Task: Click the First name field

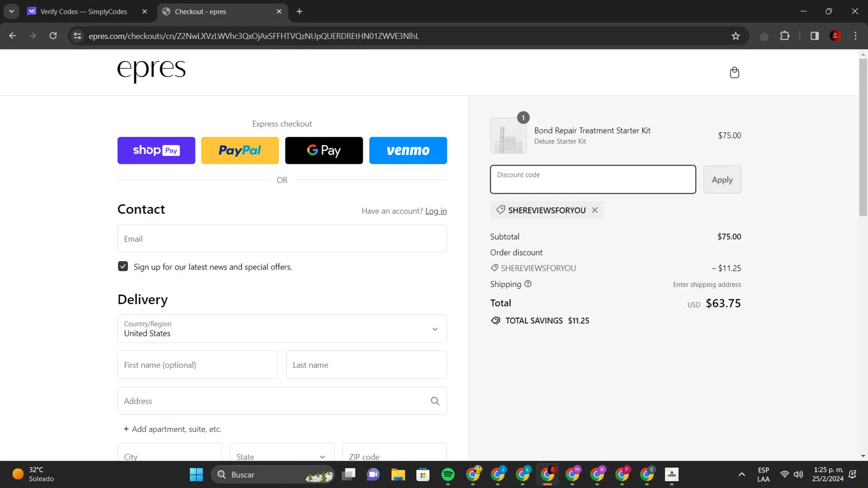Action: (x=198, y=365)
